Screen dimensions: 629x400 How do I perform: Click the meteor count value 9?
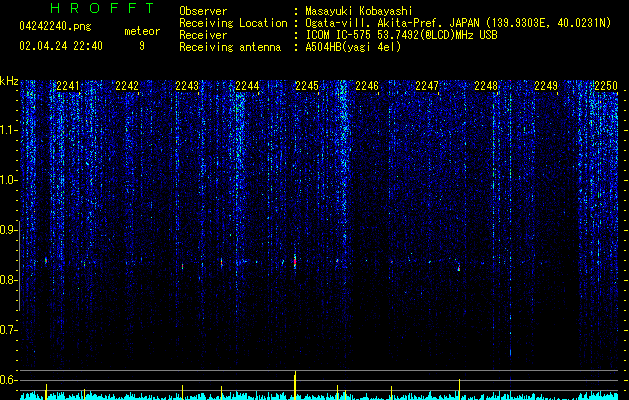click(x=142, y=46)
